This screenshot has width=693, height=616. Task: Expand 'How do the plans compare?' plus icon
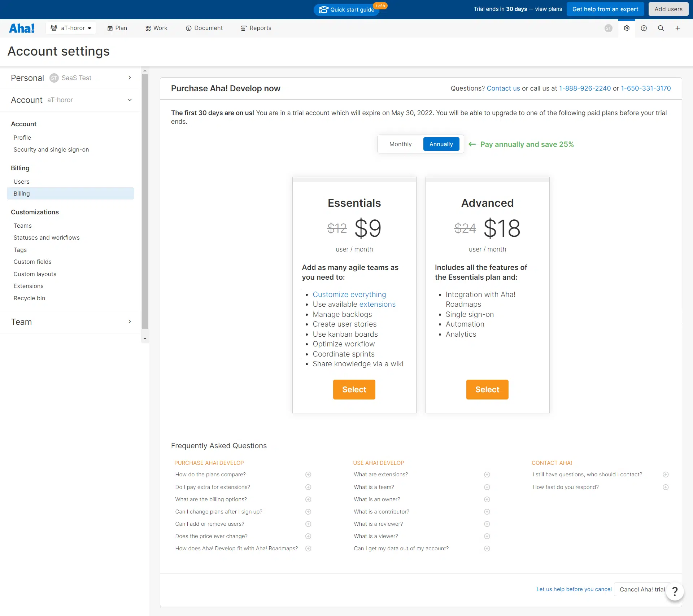308,475
